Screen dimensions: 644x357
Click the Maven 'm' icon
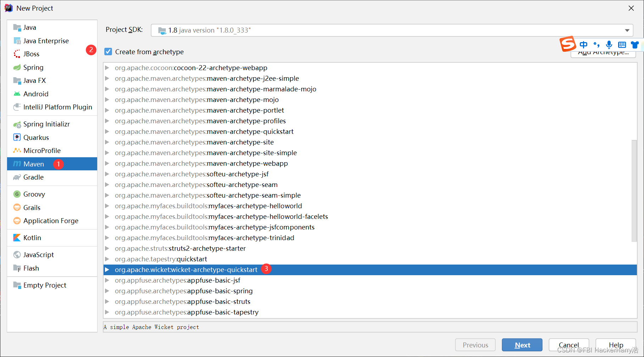click(x=17, y=164)
